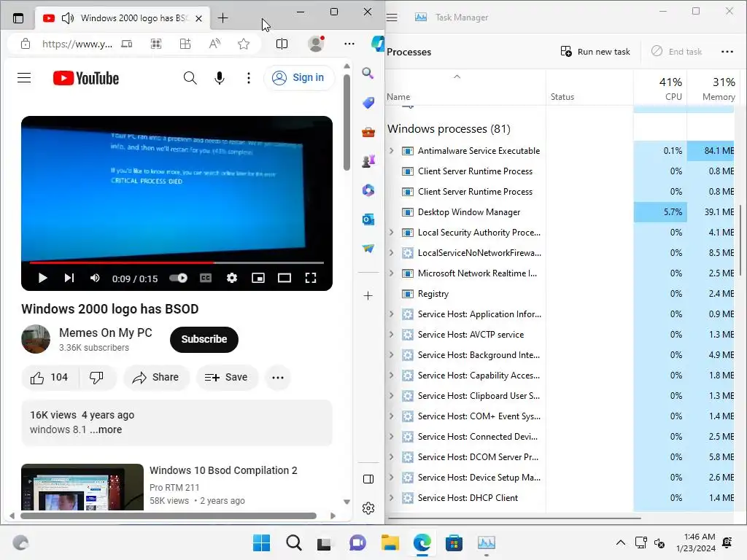Sort processes by Memory column

[713, 88]
